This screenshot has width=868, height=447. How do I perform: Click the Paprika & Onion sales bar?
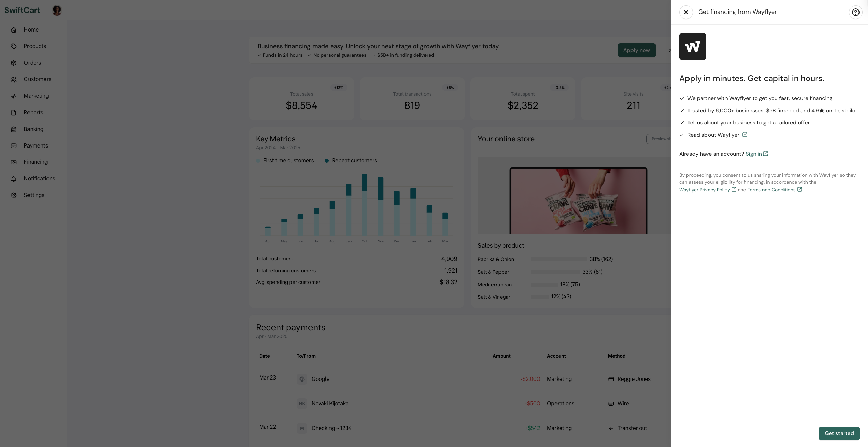pos(559,259)
